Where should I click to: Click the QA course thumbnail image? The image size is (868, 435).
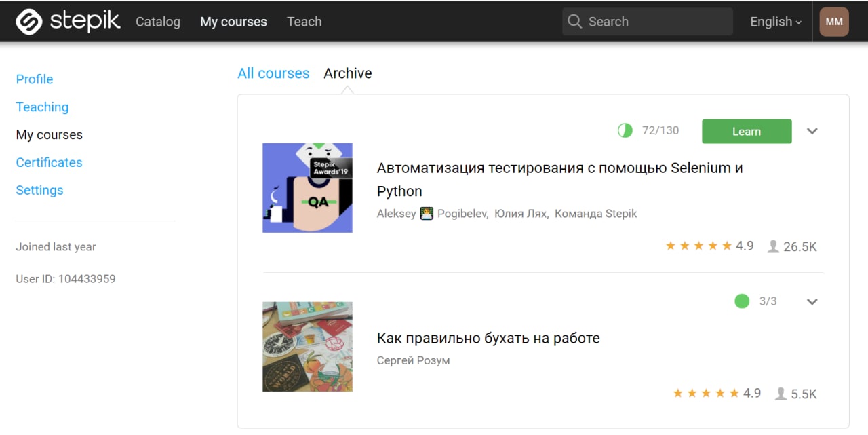pos(307,188)
